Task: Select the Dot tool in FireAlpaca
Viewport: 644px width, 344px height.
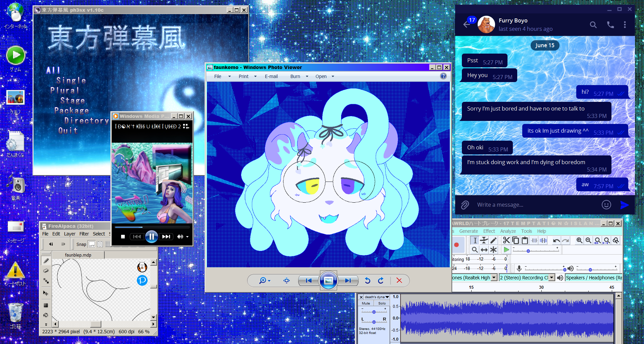Action: (x=46, y=281)
